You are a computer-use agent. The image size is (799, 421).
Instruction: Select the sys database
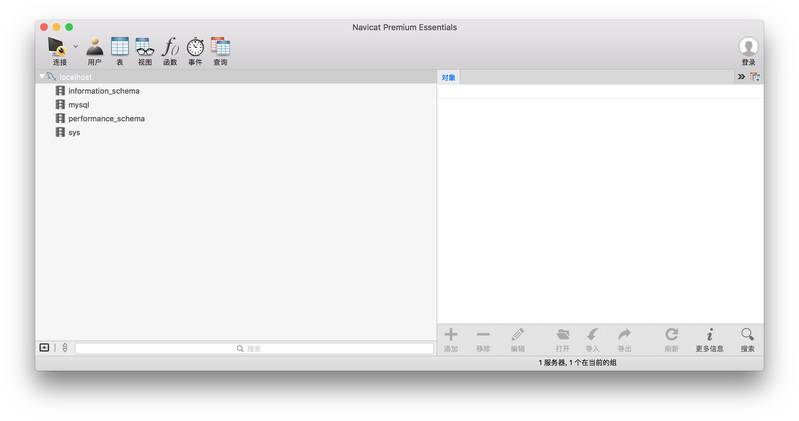(x=74, y=133)
